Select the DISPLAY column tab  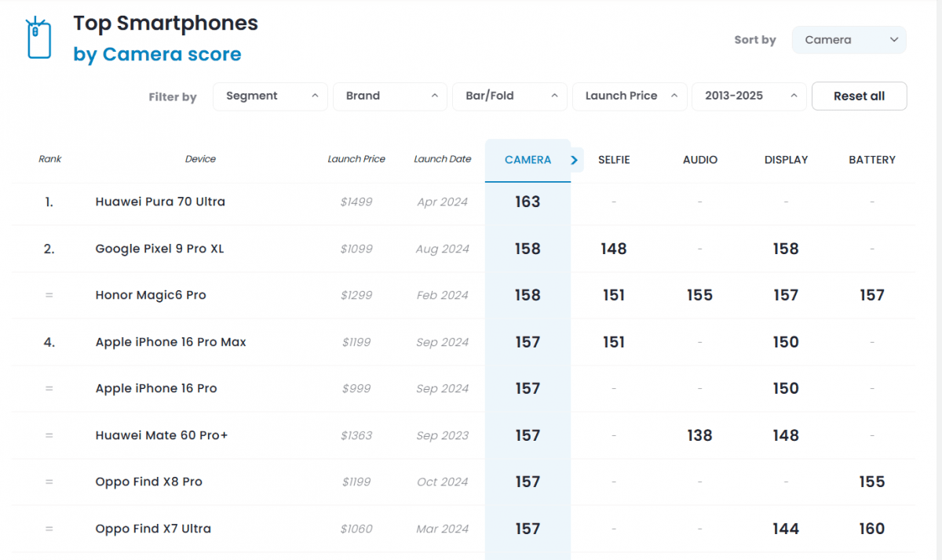point(786,160)
